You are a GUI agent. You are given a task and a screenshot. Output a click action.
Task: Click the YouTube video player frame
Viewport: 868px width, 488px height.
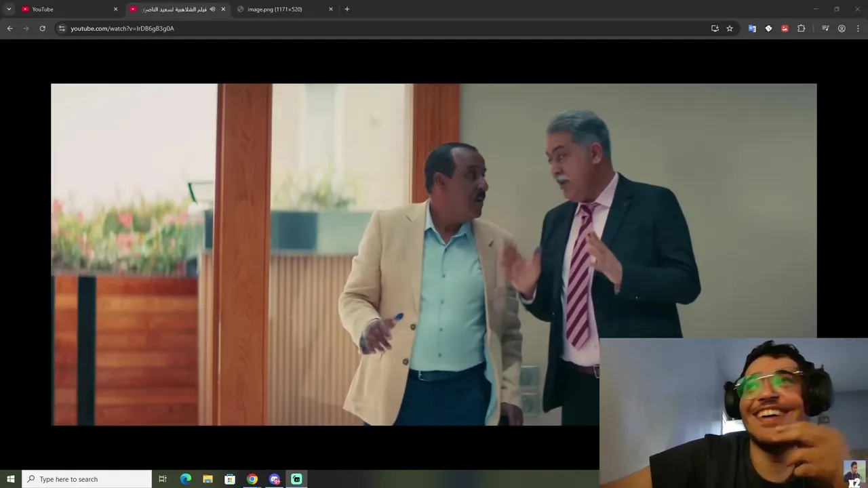434,255
